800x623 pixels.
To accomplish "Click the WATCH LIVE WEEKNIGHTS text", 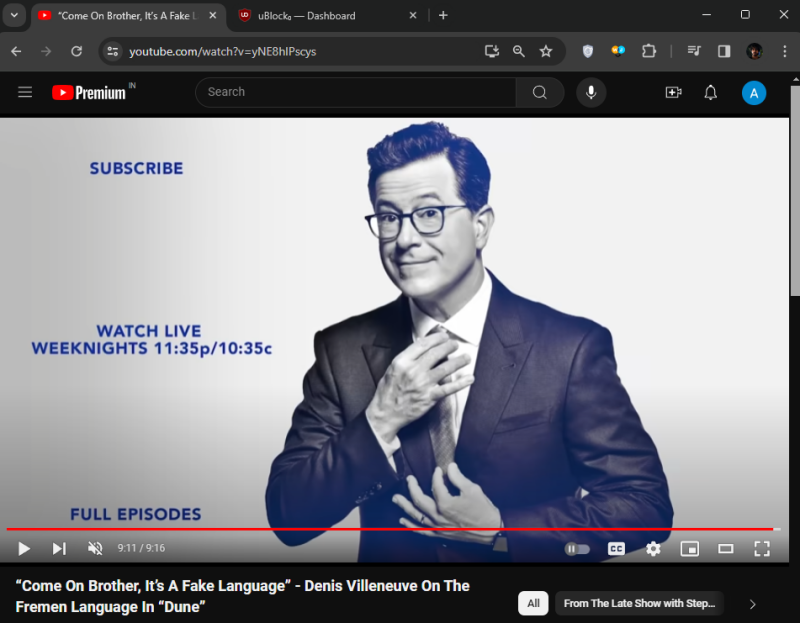I will click(x=152, y=340).
